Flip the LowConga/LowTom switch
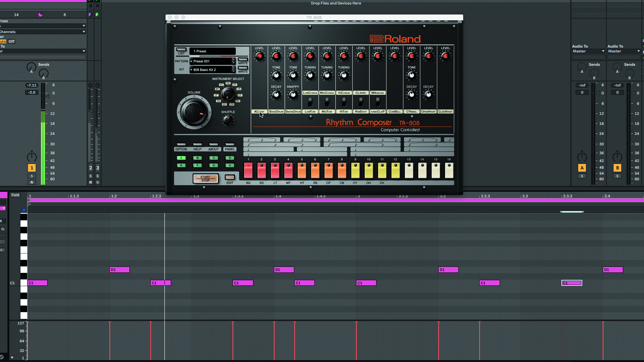The image size is (644, 362). tap(310, 101)
